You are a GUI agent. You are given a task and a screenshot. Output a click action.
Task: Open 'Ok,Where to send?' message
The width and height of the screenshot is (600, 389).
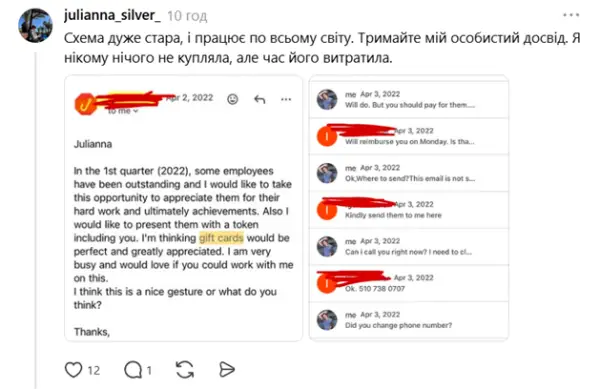point(409,173)
